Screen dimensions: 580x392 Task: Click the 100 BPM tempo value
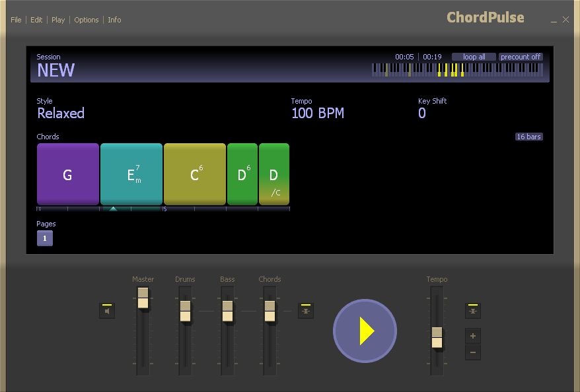(318, 113)
